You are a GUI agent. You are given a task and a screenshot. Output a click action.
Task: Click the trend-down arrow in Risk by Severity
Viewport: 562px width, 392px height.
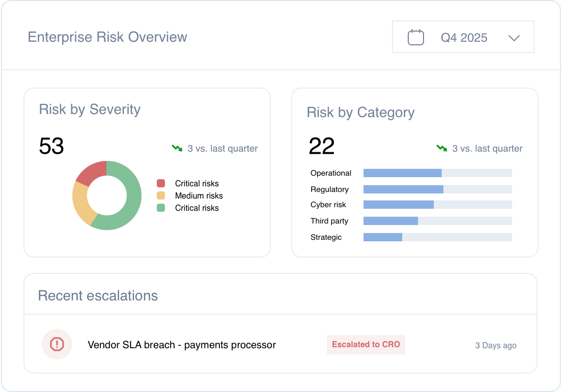point(177,148)
